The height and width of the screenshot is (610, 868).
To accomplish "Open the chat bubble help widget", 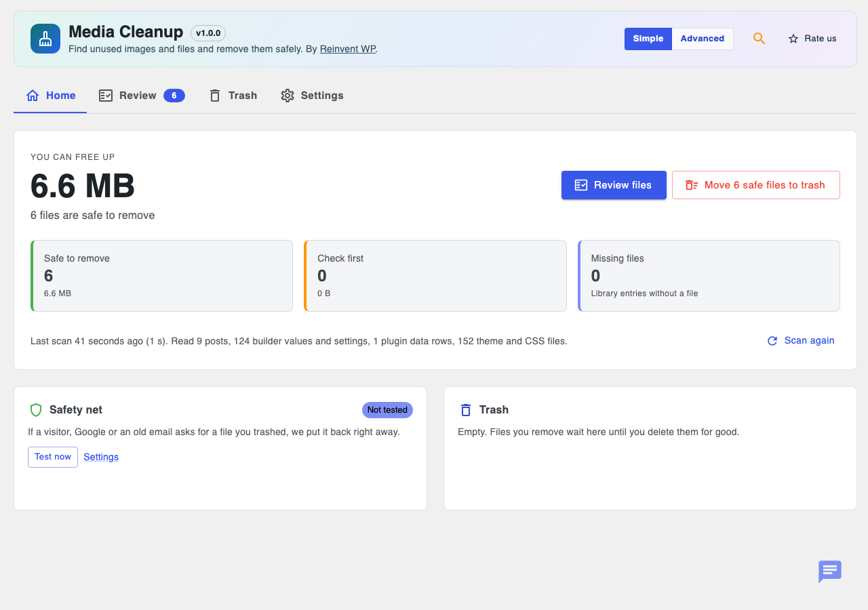I will (830, 571).
